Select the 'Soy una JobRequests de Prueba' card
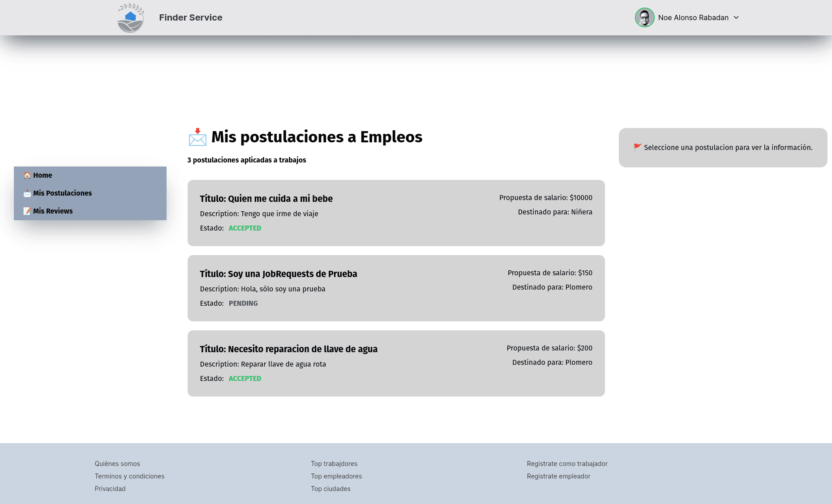The height and width of the screenshot is (504, 832). pos(396,288)
